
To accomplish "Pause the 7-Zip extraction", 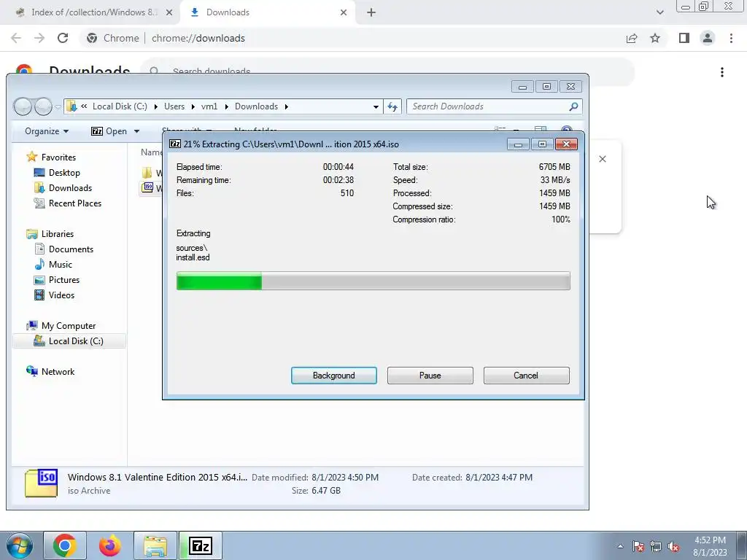I will click(x=430, y=376).
